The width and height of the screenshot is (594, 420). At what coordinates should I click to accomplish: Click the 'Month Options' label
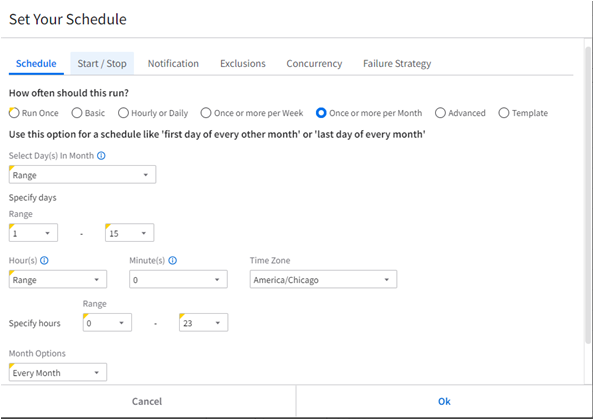pos(37,353)
